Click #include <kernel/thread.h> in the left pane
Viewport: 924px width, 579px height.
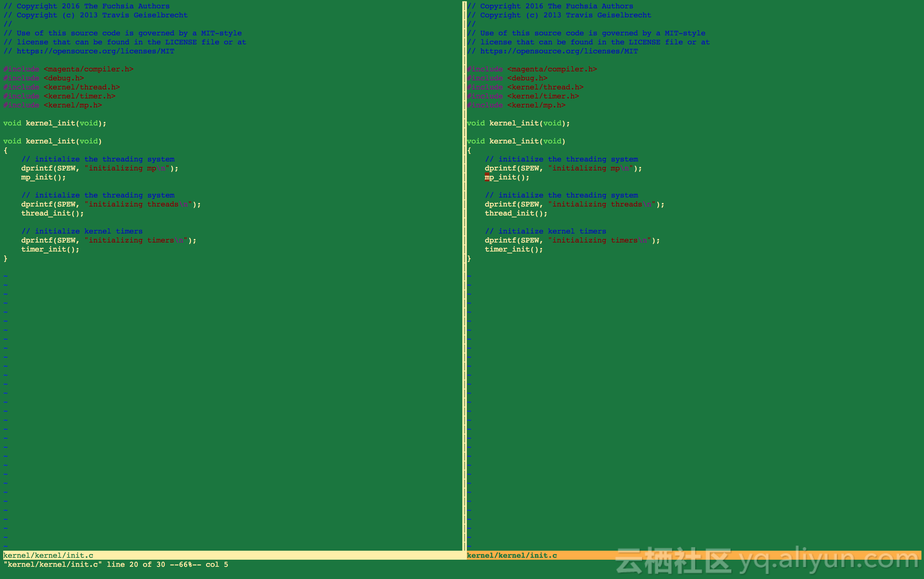pos(61,87)
